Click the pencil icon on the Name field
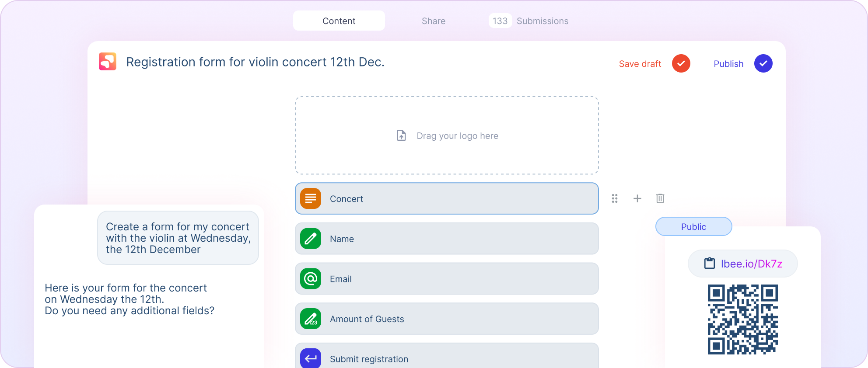The width and height of the screenshot is (868, 368). [310, 239]
